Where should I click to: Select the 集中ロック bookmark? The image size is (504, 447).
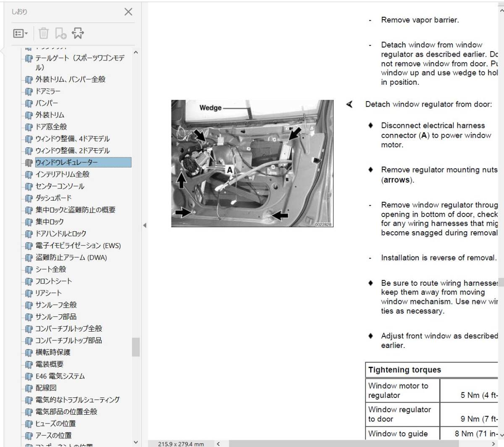pos(50,222)
